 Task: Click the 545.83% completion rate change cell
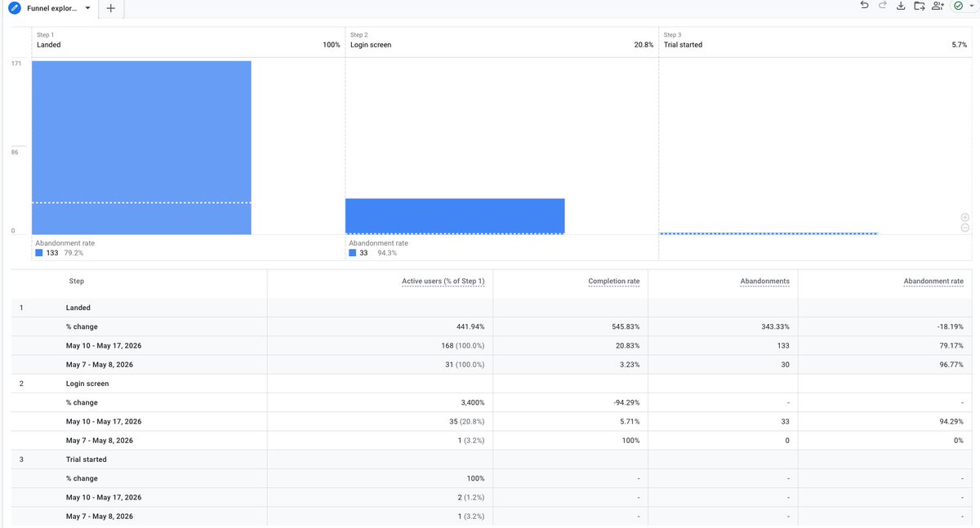click(x=626, y=326)
